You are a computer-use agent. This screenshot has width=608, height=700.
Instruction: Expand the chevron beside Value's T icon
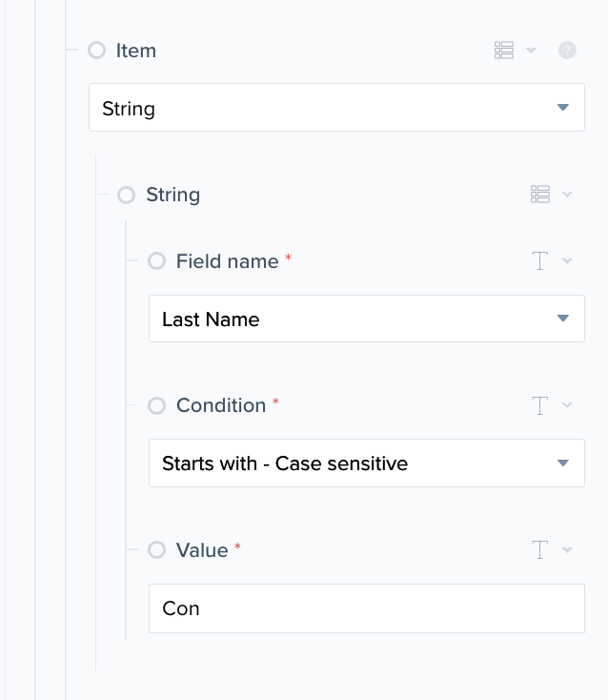tap(567, 550)
